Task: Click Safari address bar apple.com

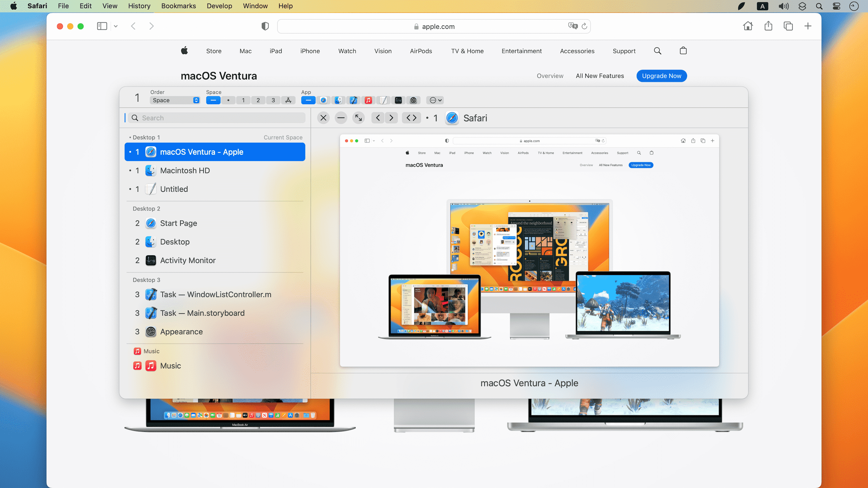Action: click(434, 26)
